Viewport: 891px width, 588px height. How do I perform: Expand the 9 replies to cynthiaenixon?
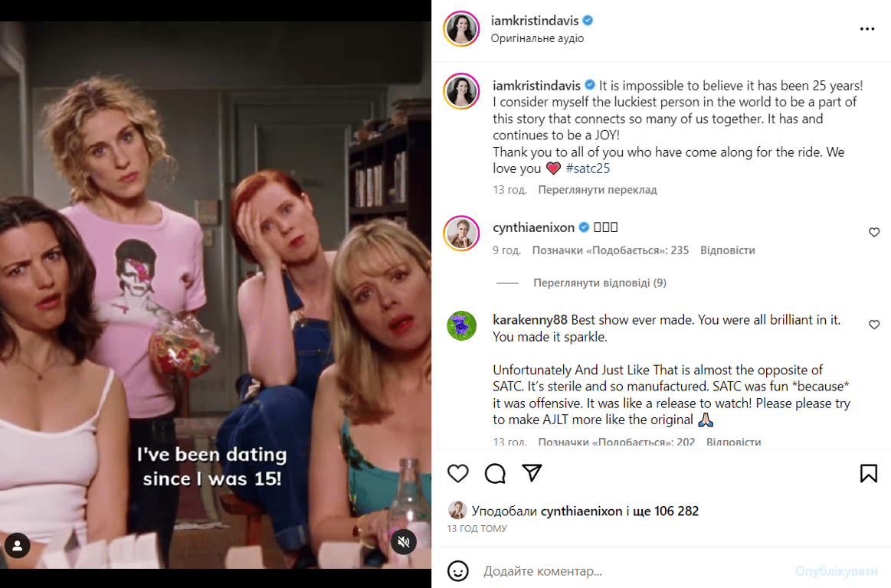click(600, 283)
